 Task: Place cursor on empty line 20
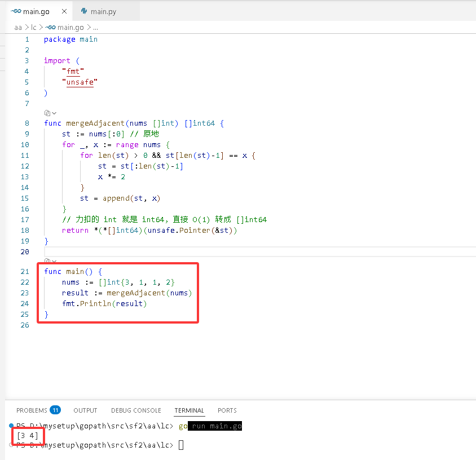pyautogui.click(x=260, y=252)
